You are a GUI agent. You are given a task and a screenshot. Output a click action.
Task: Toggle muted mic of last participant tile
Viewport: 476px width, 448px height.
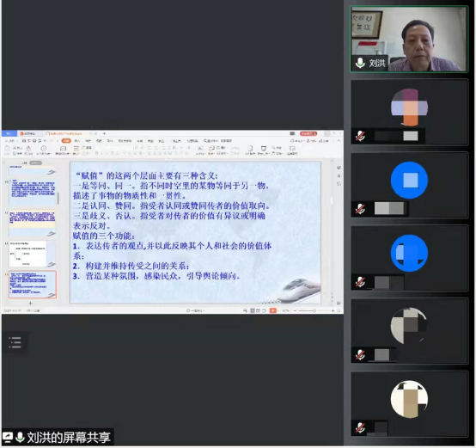pos(360,427)
